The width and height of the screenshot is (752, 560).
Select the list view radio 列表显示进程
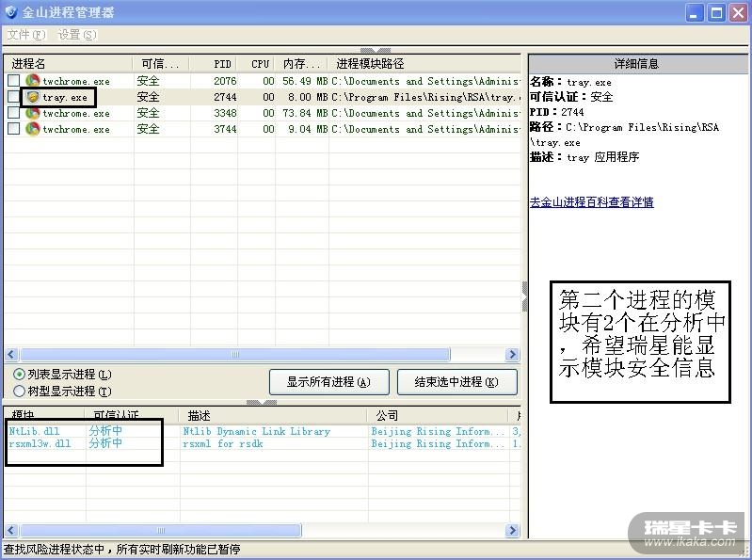point(19,374)
